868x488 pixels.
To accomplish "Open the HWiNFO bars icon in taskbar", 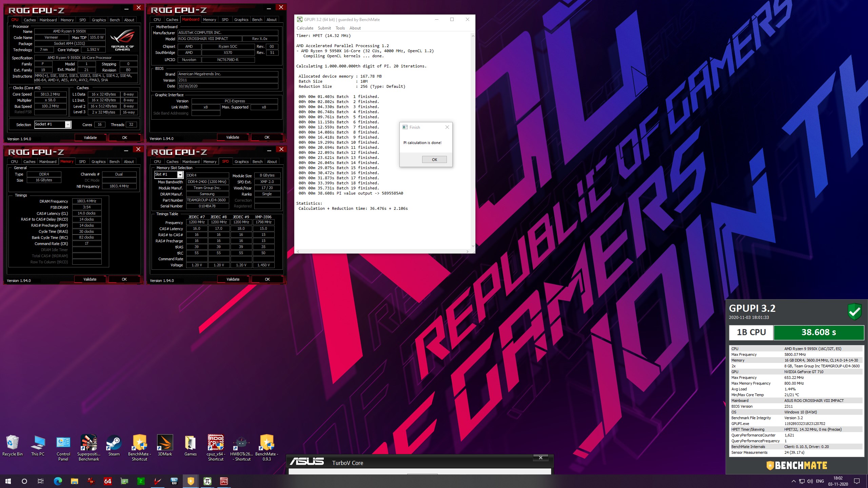I will click(174, 481).
